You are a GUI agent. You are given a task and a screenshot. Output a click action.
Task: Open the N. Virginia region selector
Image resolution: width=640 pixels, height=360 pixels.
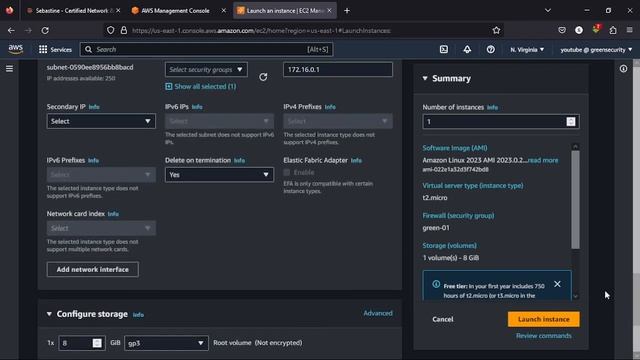527,49
